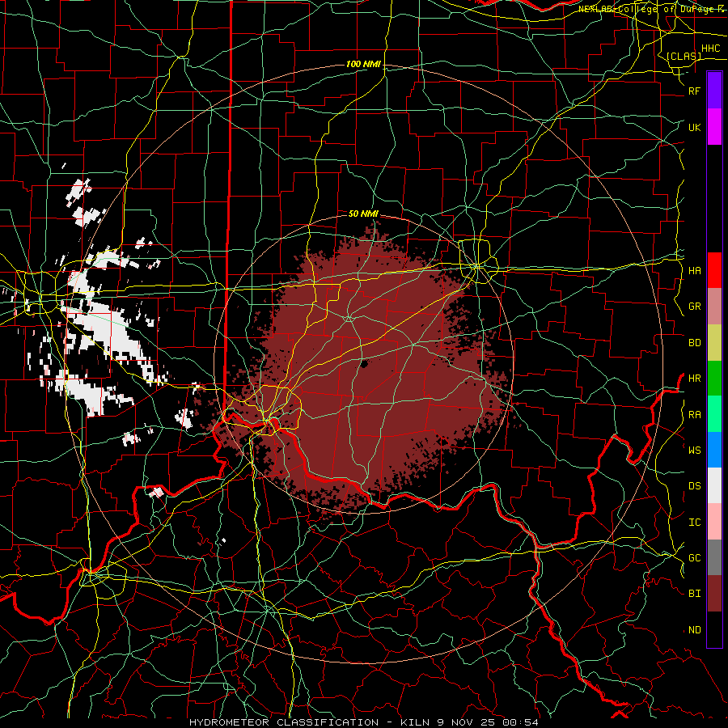Screen dimensions: 728x728
Task: Click the ND legend label
Action: [x=694, y=629]
